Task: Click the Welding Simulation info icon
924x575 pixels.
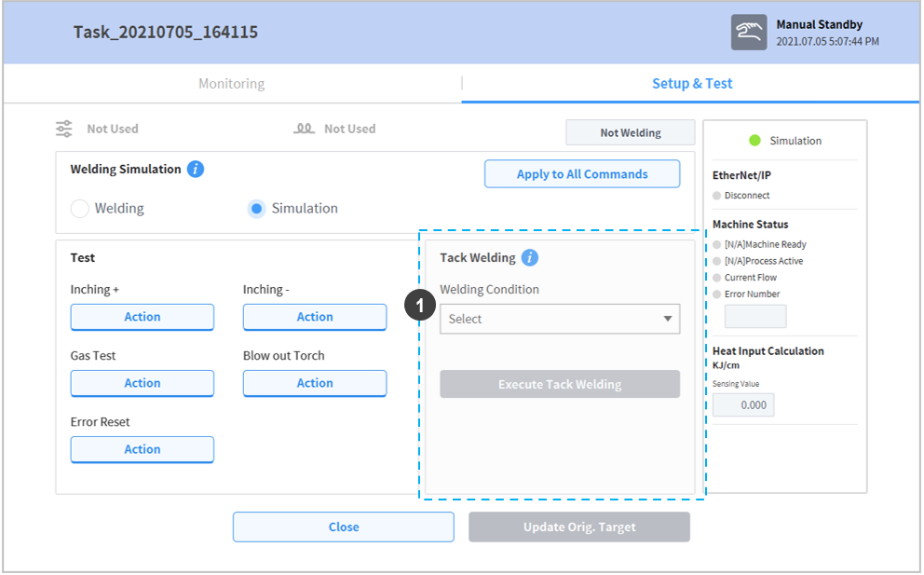Action: coord(195,170)
